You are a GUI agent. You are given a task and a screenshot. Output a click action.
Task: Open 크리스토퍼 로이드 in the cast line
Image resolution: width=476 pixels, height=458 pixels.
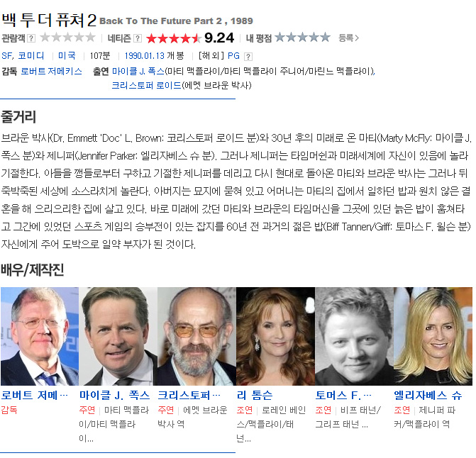[x=146, y=86]
